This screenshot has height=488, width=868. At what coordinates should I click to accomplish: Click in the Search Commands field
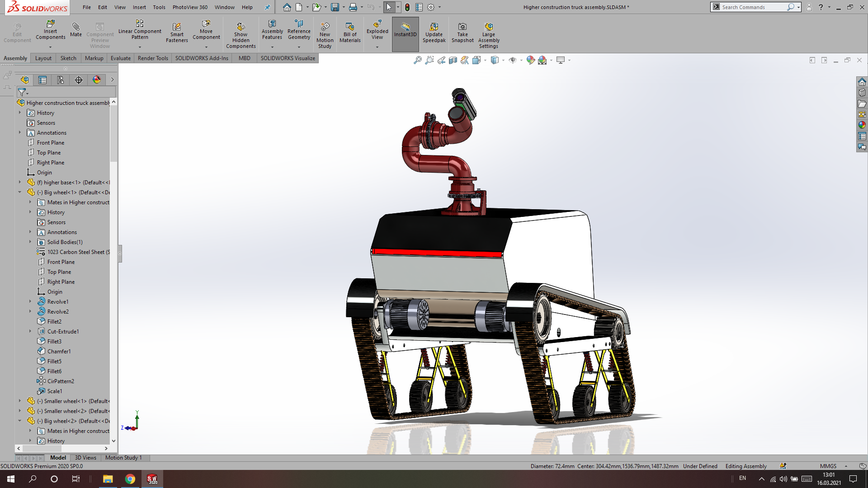[x=753, y=7]
